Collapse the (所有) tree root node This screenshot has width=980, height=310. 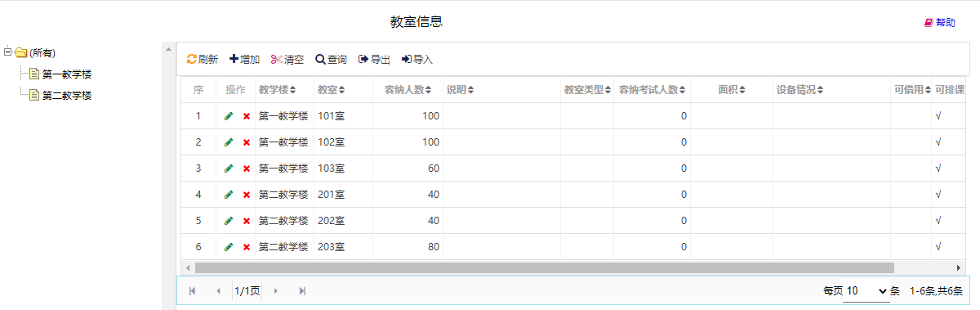pyautogui.click(x=7, y=52)
